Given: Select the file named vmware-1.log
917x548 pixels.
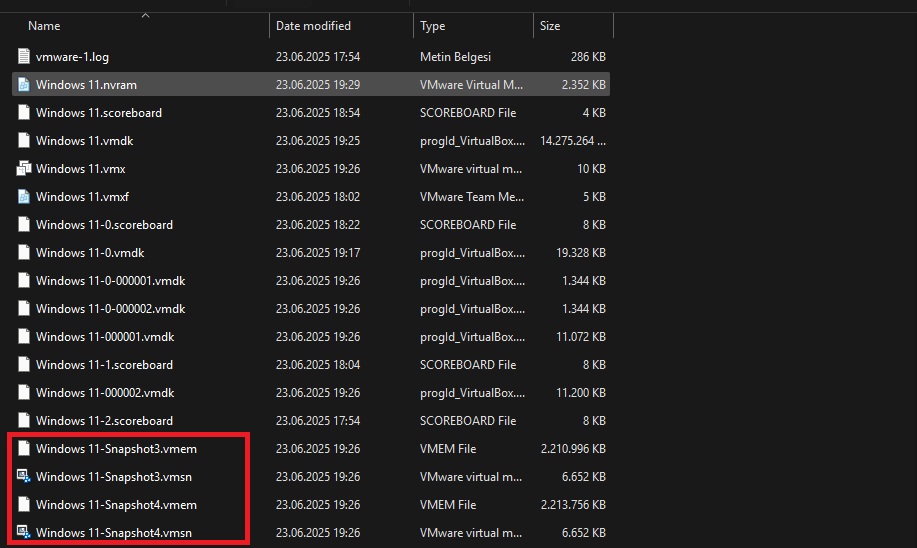Looking at the screenshot, I should tap(72, 57).
